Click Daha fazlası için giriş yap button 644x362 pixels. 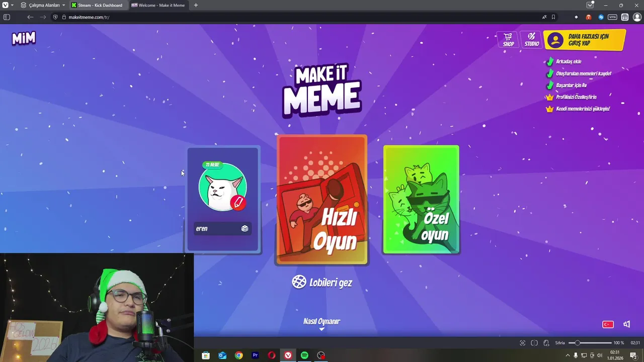(x=584, y=40)
